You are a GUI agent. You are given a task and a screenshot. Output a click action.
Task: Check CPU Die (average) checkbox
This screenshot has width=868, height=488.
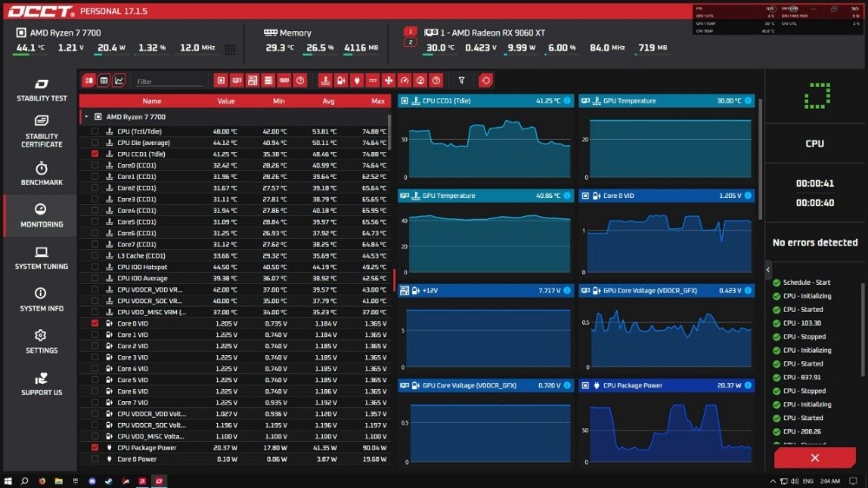click(95, 143)
